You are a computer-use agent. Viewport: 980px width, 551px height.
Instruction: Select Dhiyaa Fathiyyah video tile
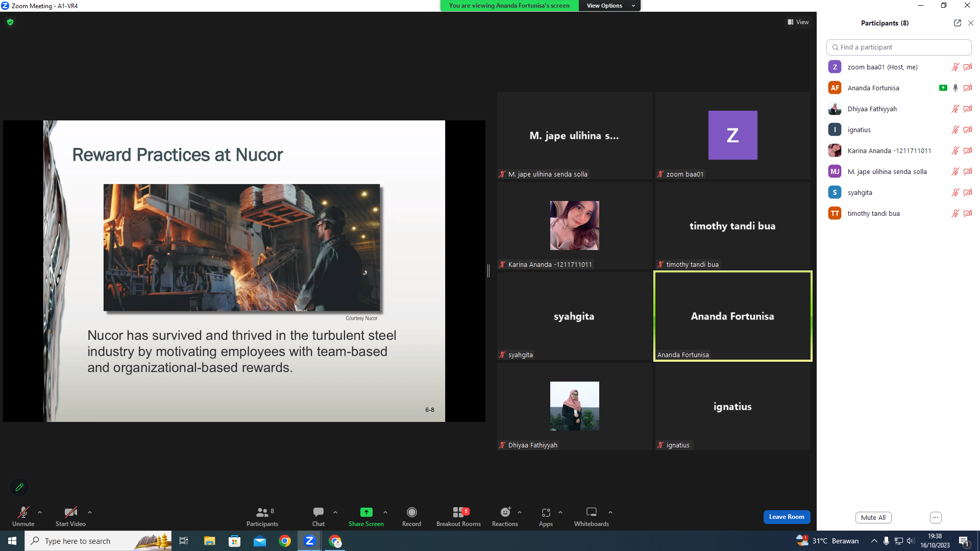(x=574, y=406)
